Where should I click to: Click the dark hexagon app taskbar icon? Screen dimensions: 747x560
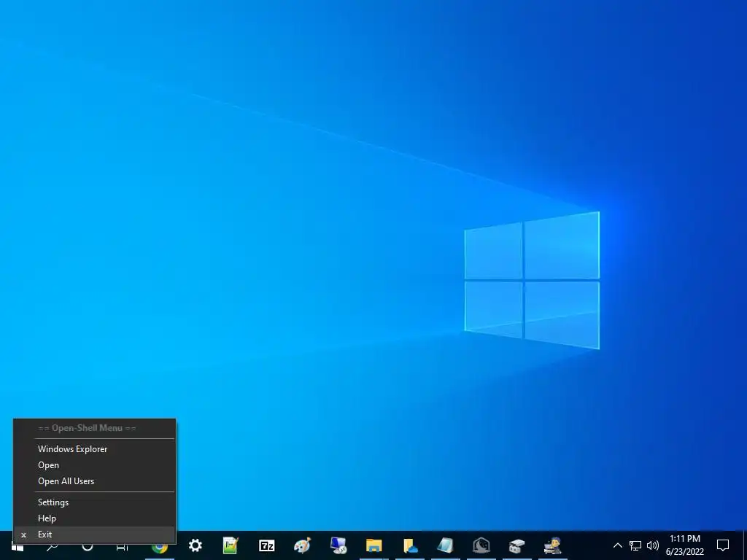click(481, 545)
